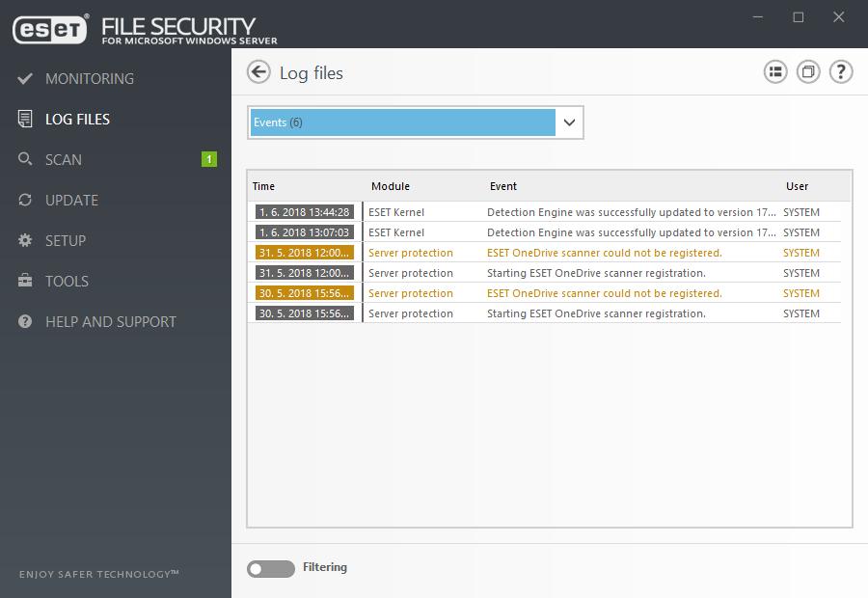
Task: Close the ESET File Security window
Action: coord(839,17)
